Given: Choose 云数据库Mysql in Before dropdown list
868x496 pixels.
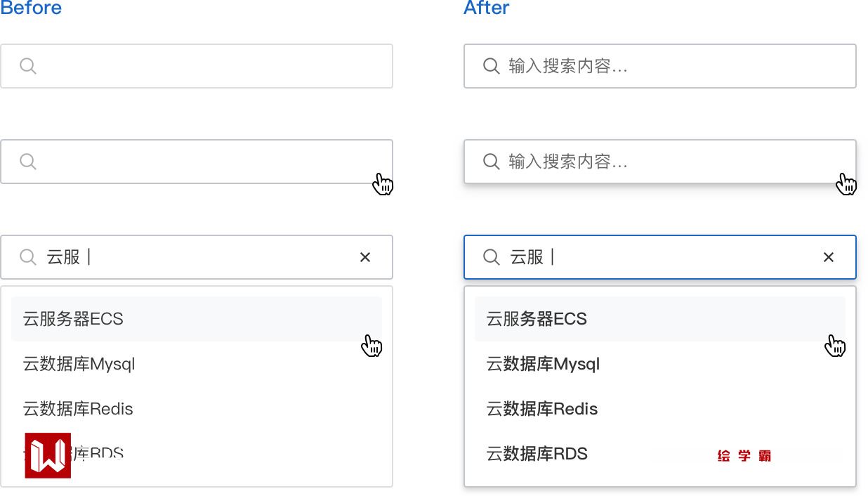Looking at the screenshot, I should tap(79, 364).
